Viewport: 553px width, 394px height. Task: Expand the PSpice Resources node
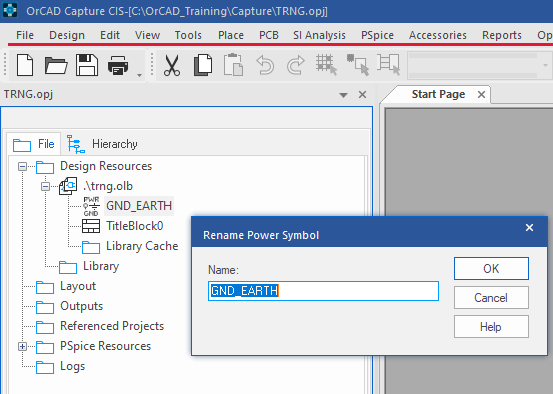pyautogui.click(x=22, y=347)
